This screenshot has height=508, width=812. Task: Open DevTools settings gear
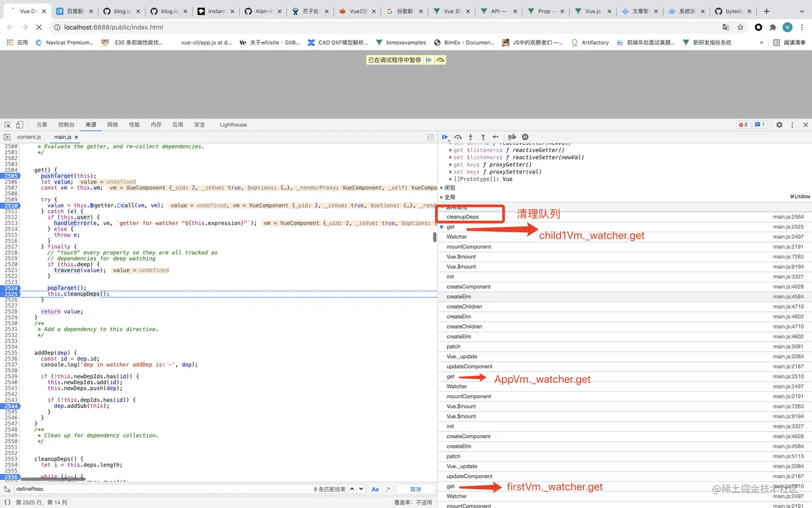(779, 125)
